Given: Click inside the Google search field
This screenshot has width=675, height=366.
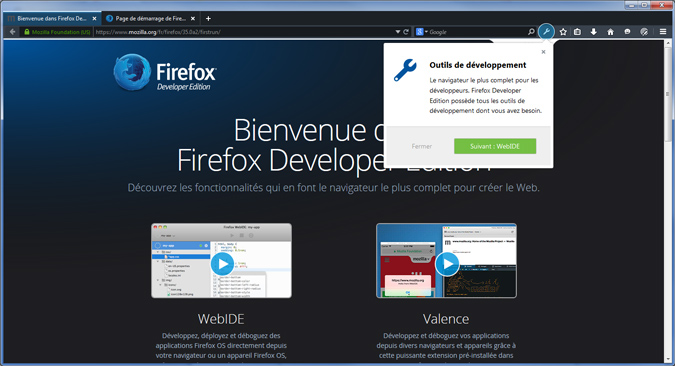Looking at the screenshot, I should 477,32.
